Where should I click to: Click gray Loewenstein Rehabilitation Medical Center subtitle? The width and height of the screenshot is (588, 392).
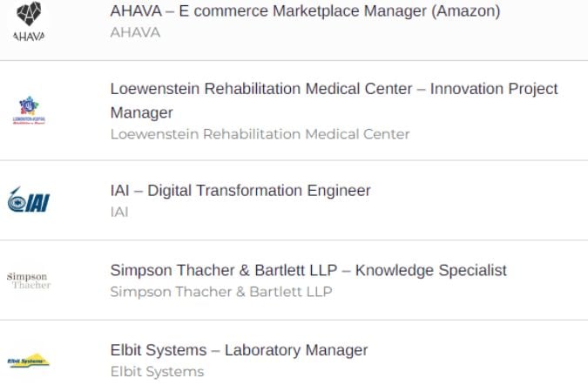[x=260, y=134]
